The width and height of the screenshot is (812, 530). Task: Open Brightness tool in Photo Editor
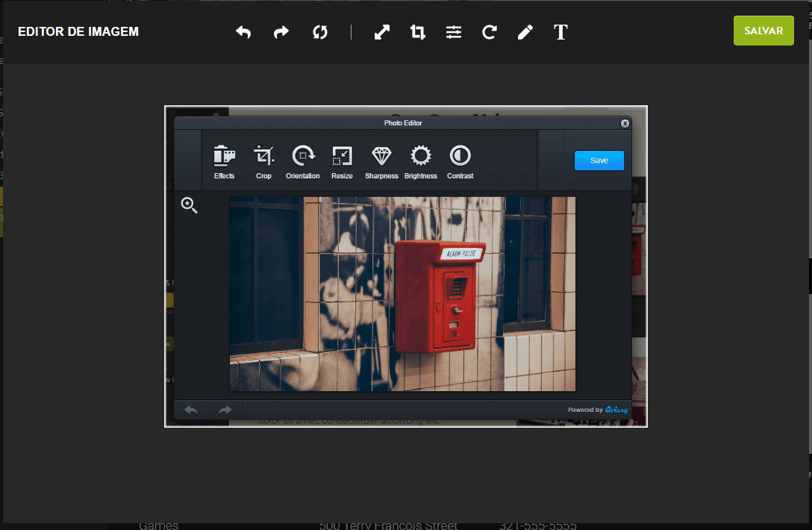tap(420, 162)
